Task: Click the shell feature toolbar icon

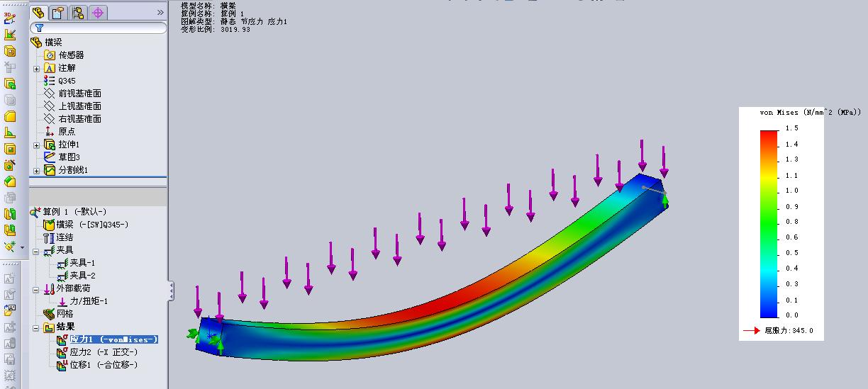Action: [10, 149]
